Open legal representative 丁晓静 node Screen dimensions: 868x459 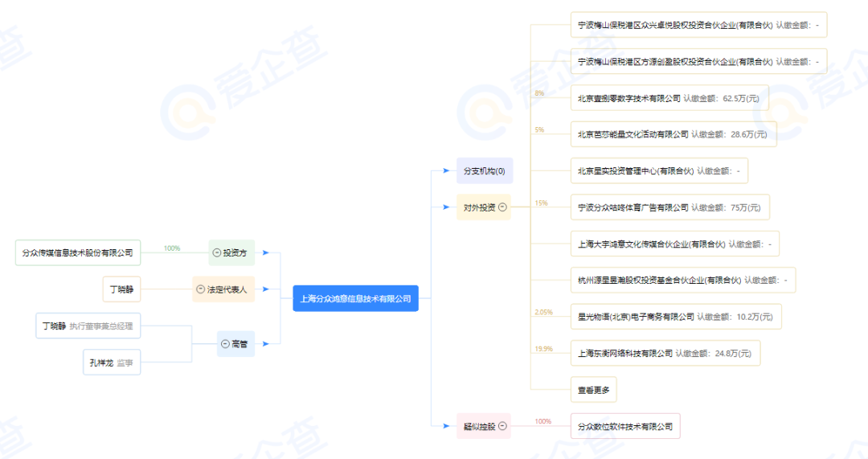tap(122, 289)
